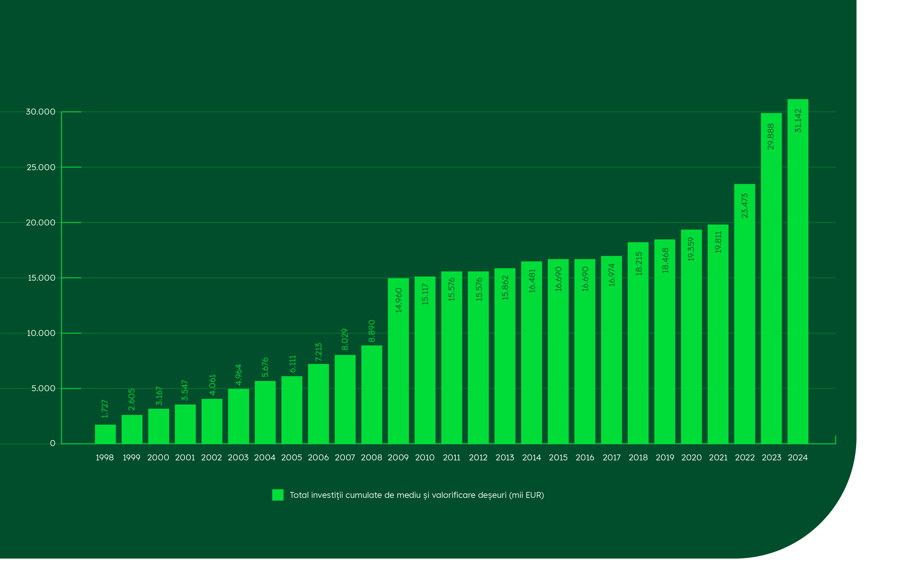904x588 pixels.
Task: Click the 2022 bar labeled 23.473
Action: tap(744, 313)
